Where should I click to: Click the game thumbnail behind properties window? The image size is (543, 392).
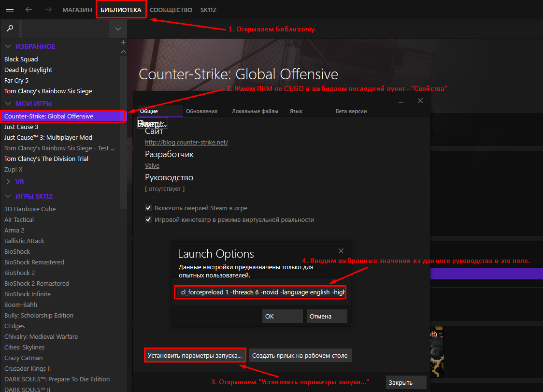[x=437, y=352]
